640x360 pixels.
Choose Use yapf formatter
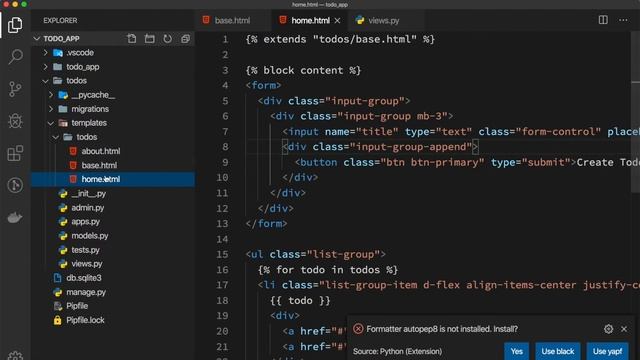[x=607, y=351]
